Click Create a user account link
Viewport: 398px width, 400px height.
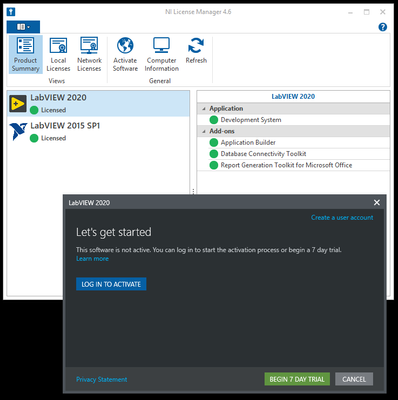tap(342, 218)
